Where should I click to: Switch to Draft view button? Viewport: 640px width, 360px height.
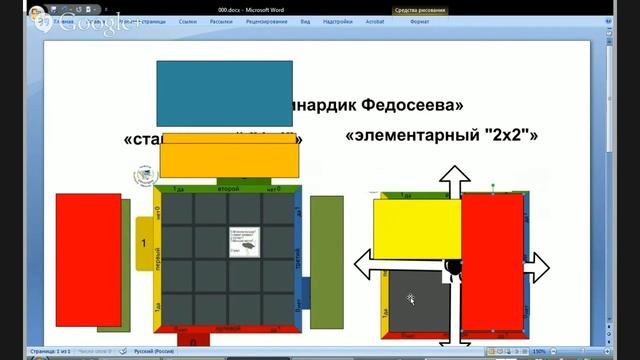(x=525, y=351)
